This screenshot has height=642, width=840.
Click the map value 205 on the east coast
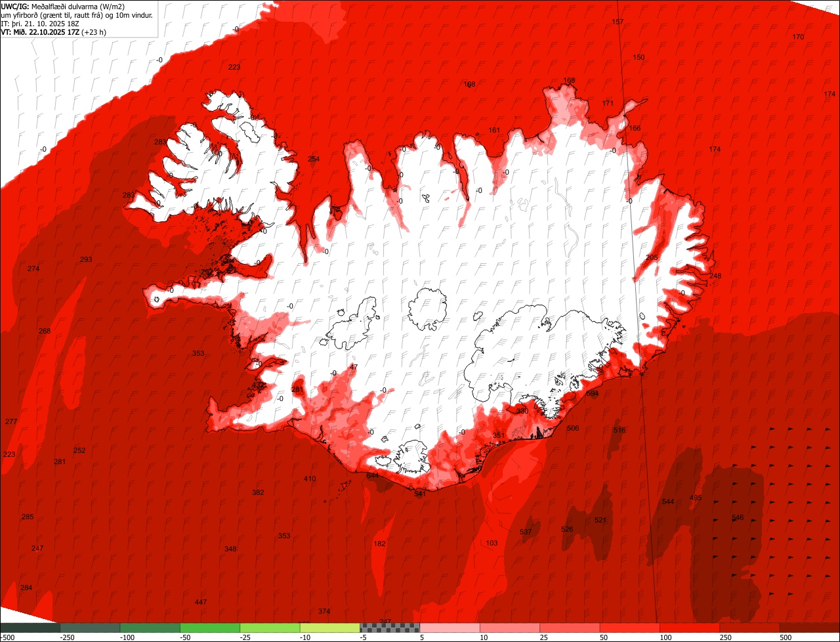652,257
